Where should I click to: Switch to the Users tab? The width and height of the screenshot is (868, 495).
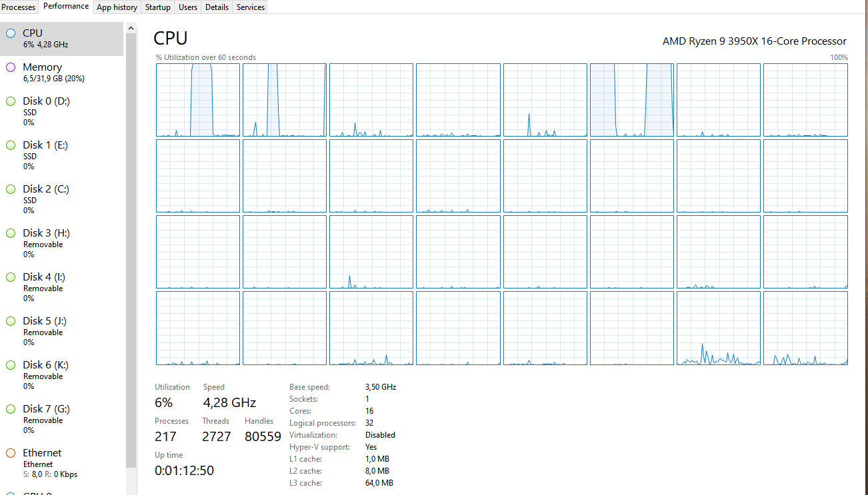(188, 7)
